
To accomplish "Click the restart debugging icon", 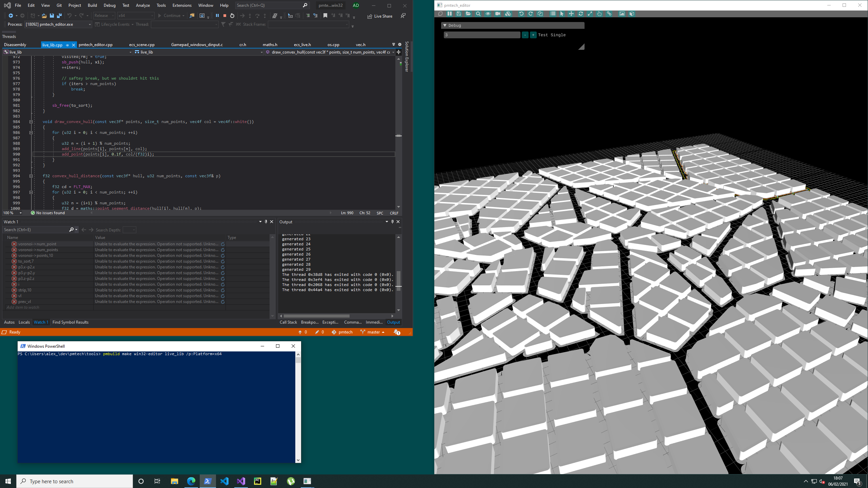I will [x=232, y=16].
